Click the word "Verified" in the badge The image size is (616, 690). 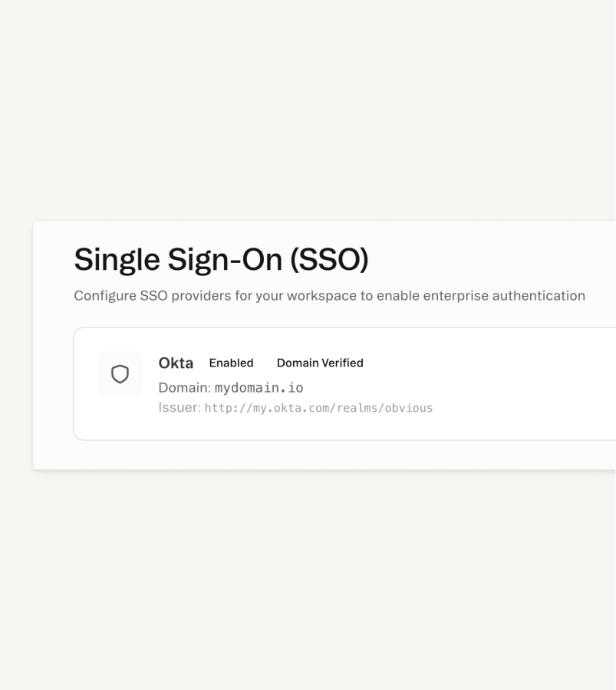coord(342,363)
